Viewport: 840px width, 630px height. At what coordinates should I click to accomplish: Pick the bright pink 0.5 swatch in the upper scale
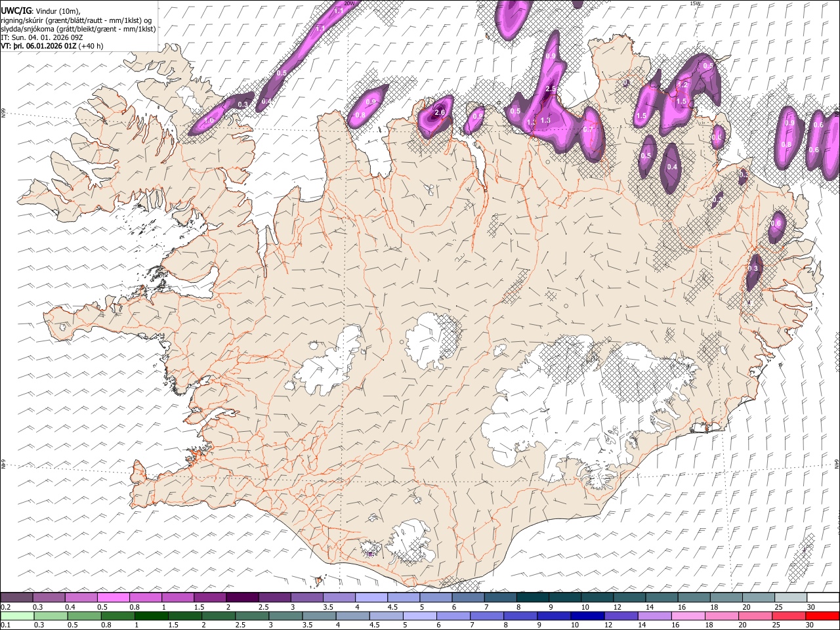[x=113, y=598]
